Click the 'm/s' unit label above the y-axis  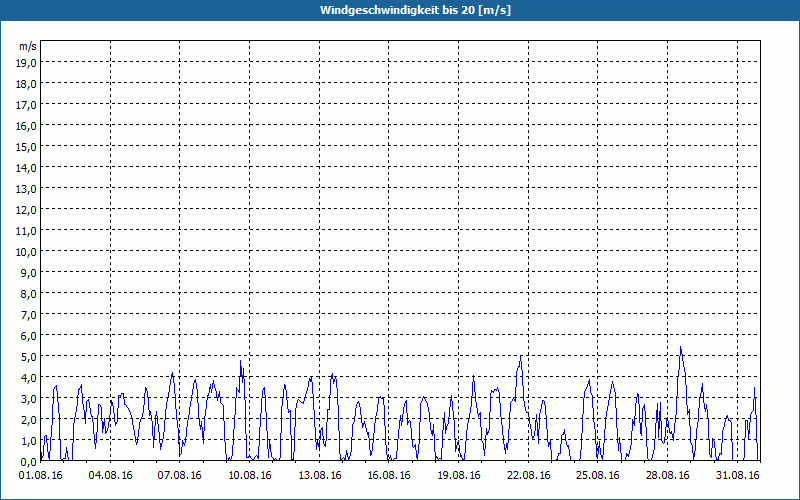tap(27, 46)
